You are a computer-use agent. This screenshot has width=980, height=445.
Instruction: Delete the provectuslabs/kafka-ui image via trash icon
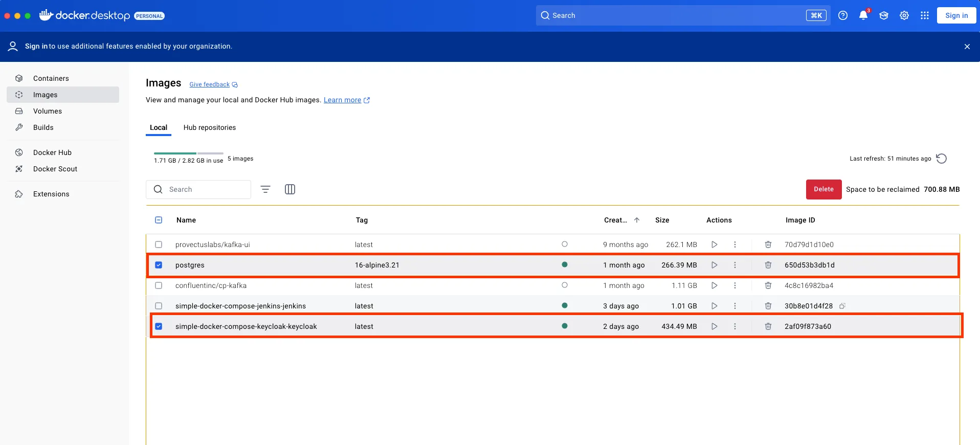coord(768,244)
